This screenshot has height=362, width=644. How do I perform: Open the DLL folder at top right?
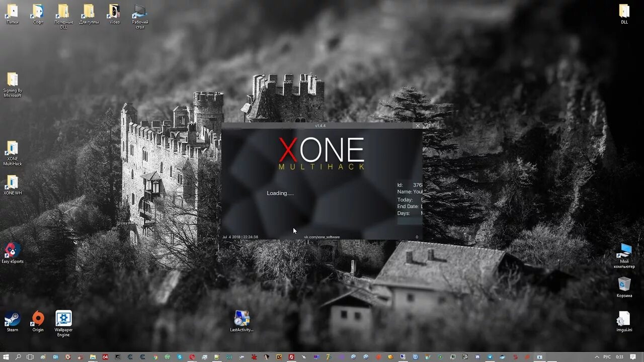pos(624,14)
